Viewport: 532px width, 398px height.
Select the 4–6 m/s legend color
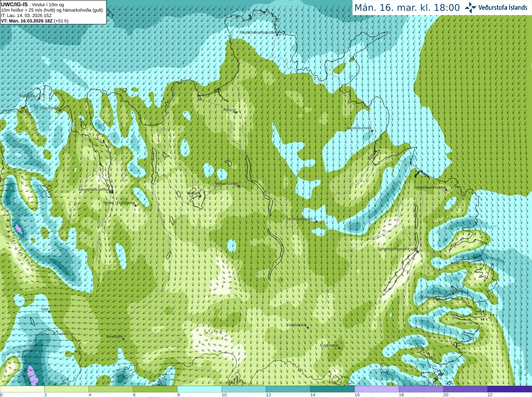point(111,389)
